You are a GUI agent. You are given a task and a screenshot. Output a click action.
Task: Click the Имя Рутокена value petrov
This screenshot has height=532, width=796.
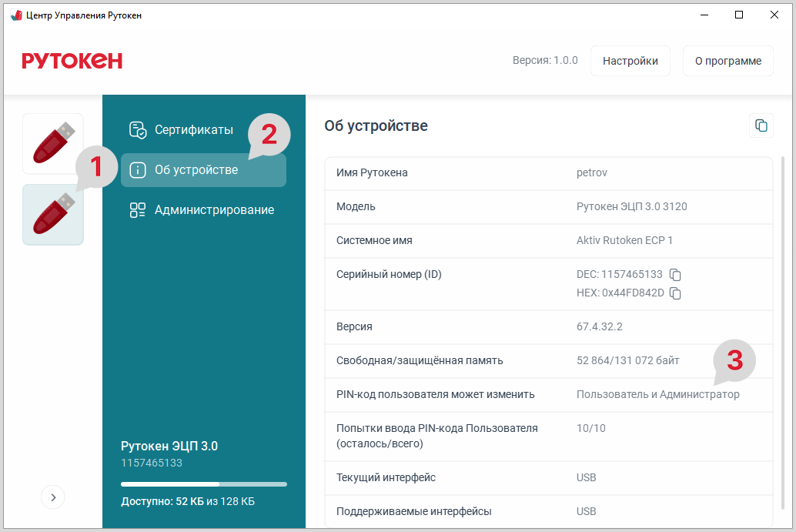[x=592, y=173]
